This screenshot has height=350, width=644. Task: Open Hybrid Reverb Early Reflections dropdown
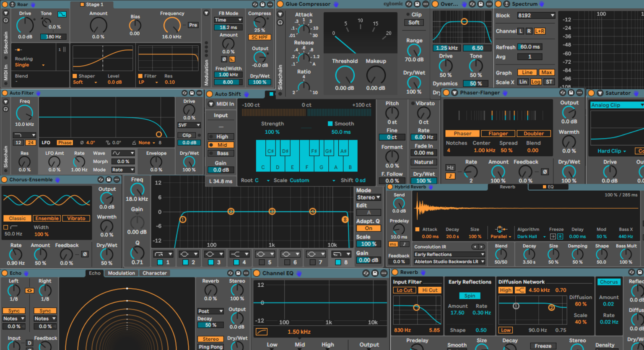pyautogui.click(x=449, y=254)
